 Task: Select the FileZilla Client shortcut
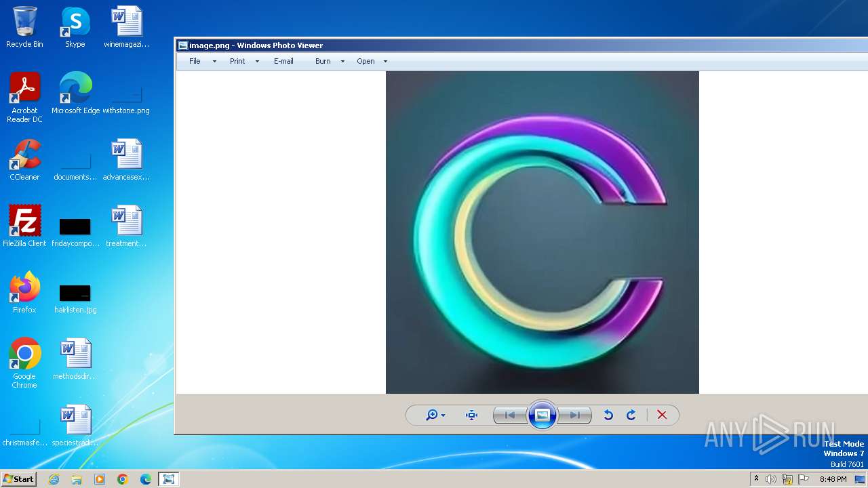click(24, 226)
